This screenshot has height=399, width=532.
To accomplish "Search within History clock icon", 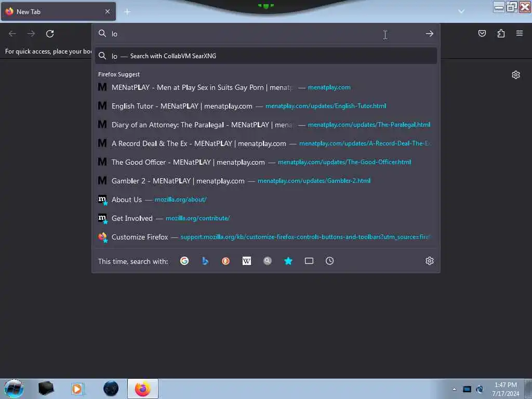I will [329, 261].
